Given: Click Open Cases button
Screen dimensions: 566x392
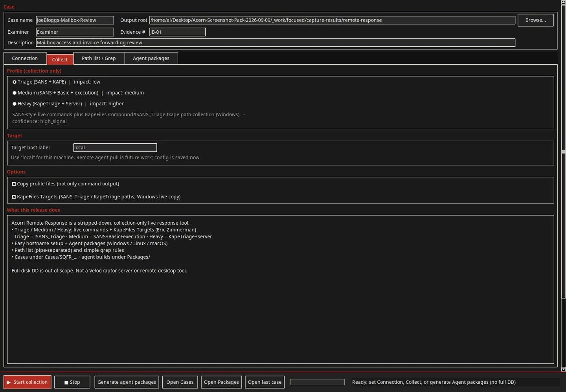Looking at the screenshot, I should pos(180,382).
